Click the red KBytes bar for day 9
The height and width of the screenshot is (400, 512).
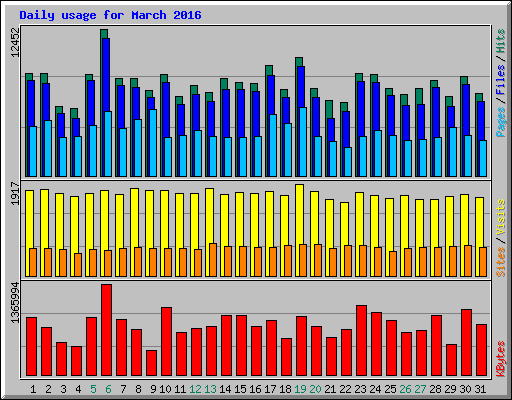pyautogui.click(x=151, y=363)
